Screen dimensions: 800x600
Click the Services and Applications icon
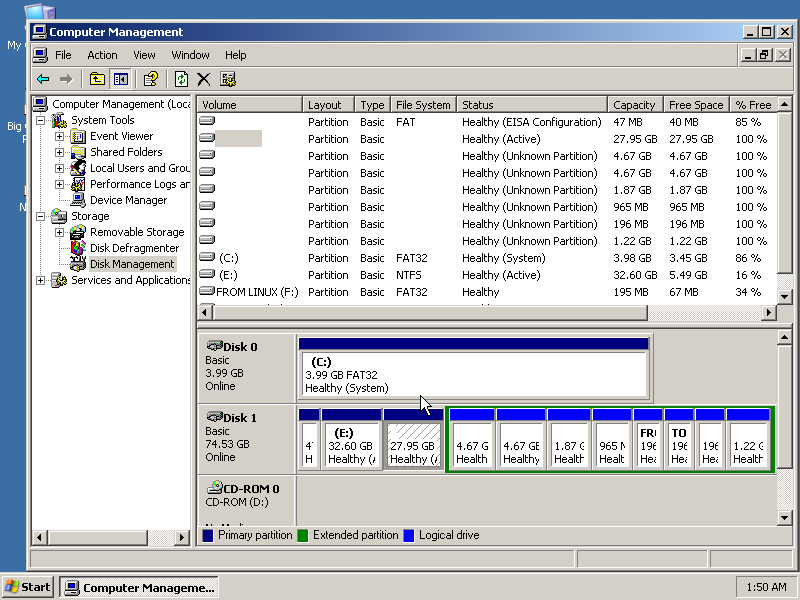[59, 280]
